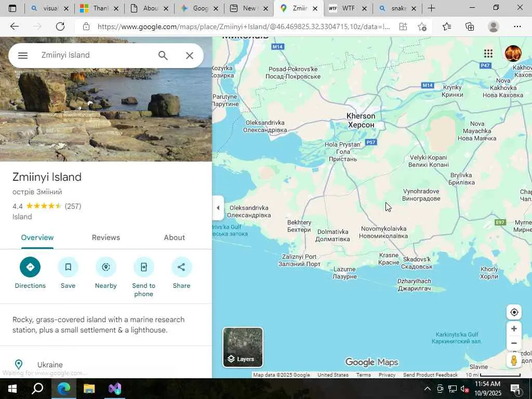The width and height of the screenshot is (532, 399).
Task: Click Nova Kakhovka label on map
Action: coord(503,88)
